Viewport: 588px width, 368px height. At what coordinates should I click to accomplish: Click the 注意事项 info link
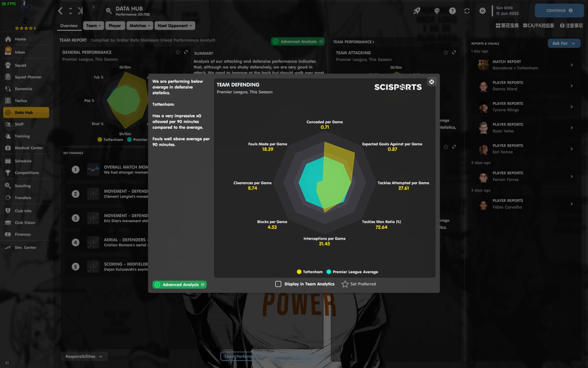click(x=571, y=26)
